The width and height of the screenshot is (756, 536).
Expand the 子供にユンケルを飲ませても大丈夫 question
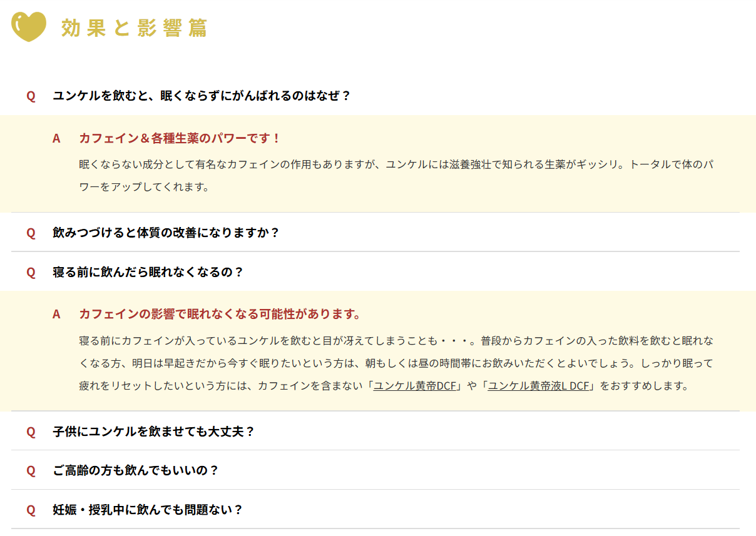[x=154, y=432]
